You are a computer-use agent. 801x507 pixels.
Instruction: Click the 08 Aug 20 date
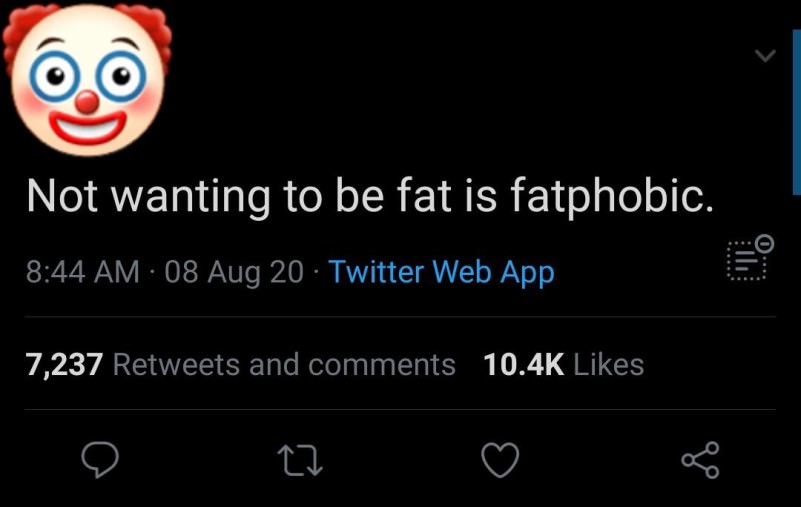234,271
